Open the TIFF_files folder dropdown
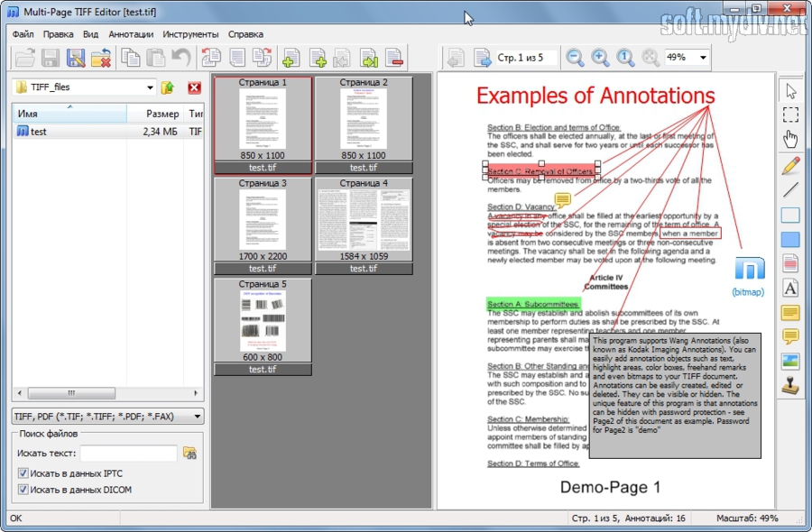 pos(150,87)
